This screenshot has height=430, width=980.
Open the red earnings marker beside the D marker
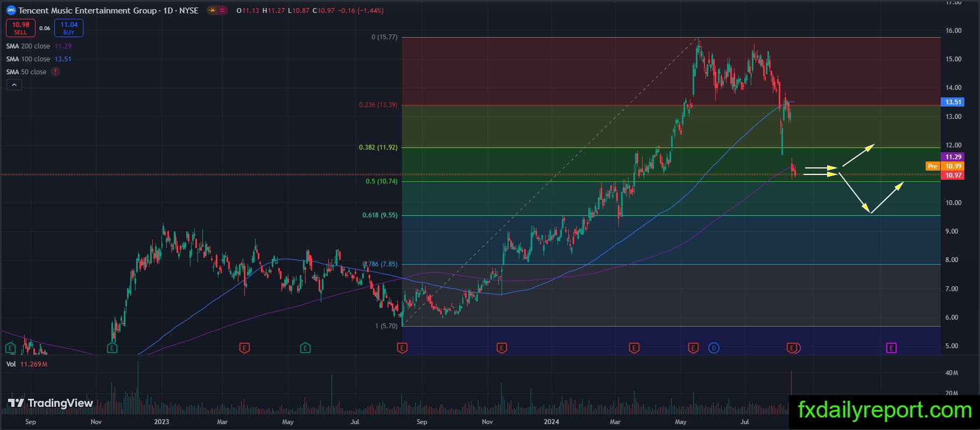693,348
